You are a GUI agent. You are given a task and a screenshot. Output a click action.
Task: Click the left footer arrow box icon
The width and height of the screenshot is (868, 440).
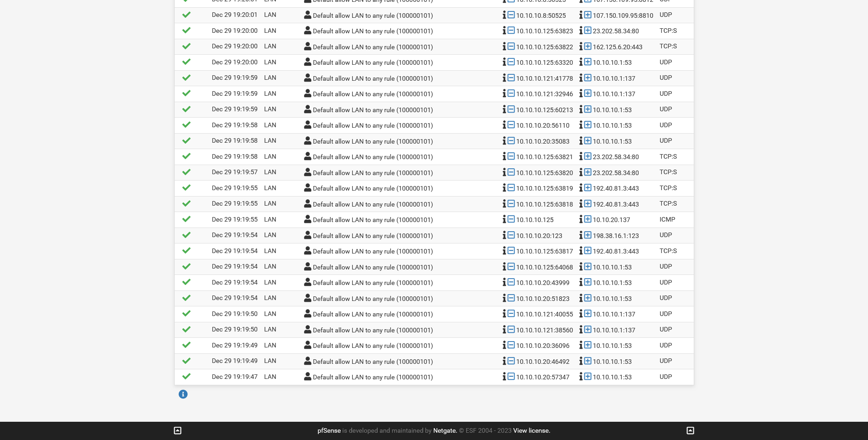(178, 430)
